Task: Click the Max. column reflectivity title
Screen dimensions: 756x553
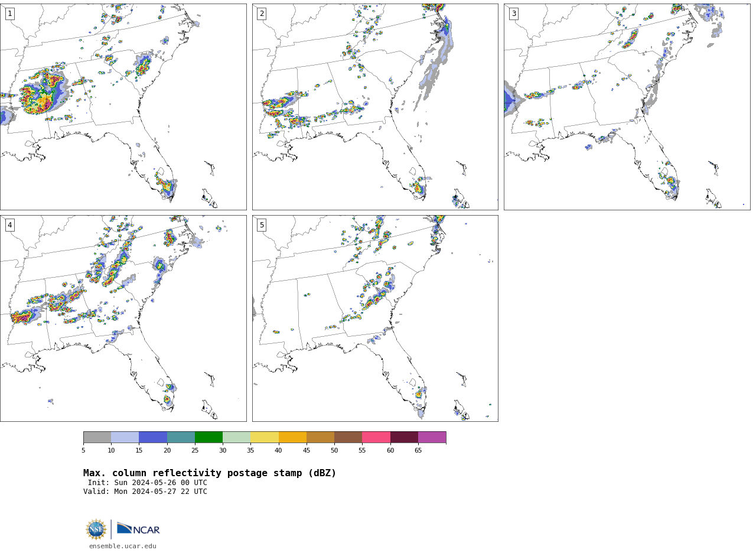Action: pos(210,473)
